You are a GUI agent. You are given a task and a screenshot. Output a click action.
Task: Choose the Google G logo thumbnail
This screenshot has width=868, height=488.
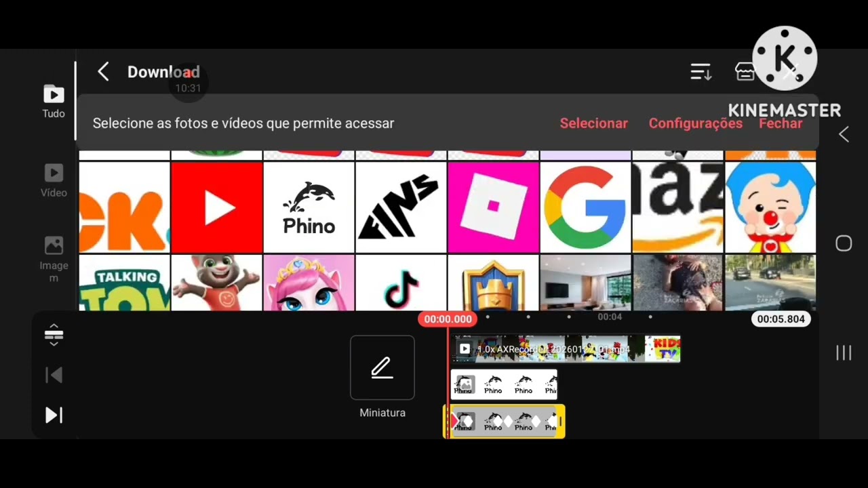tap(585, 207)
